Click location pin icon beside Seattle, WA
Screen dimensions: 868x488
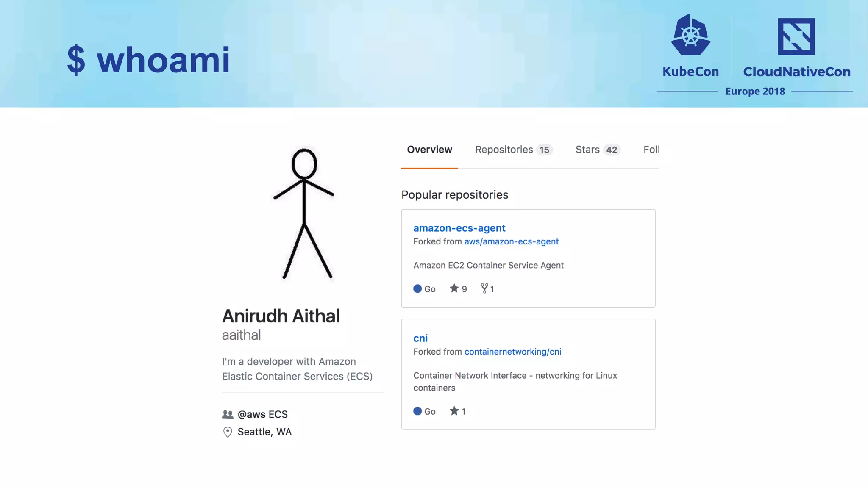(x=228, y=432)
